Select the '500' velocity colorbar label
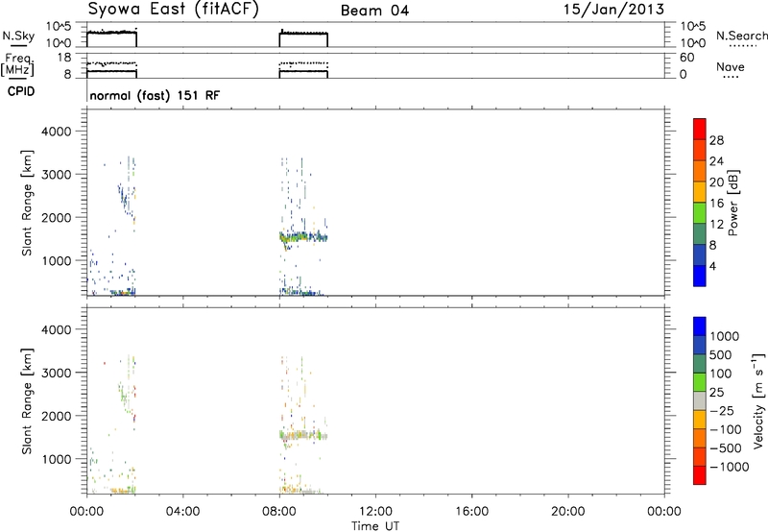768x532 pixels. 721,354
